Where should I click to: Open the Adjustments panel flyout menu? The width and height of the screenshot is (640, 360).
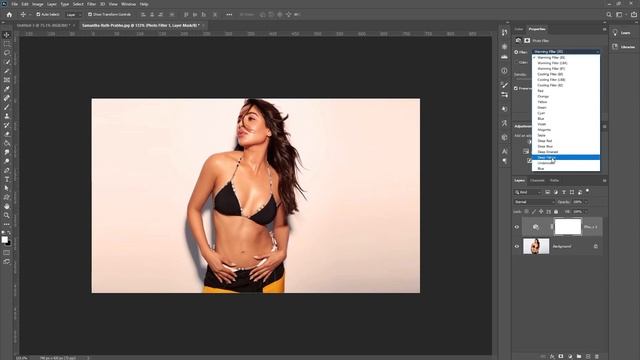[604, 126]
